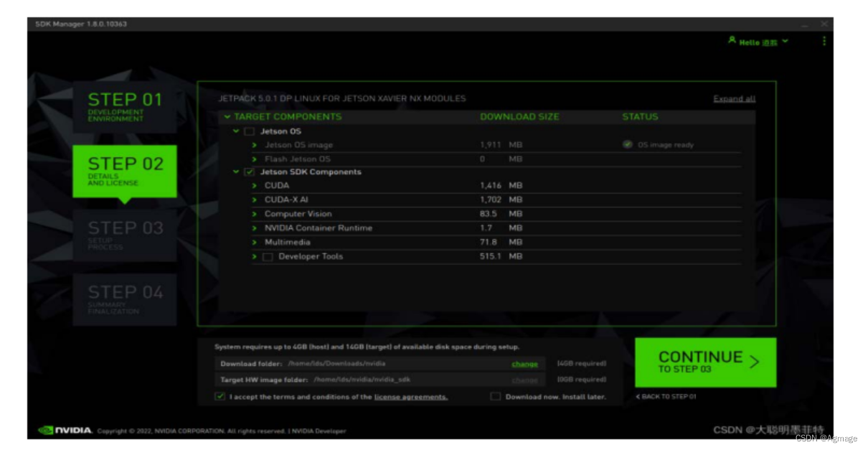The image size is (868, 450).
Task: Click the Jetson OS image 1,911 MB value
Action: (501, 145)
